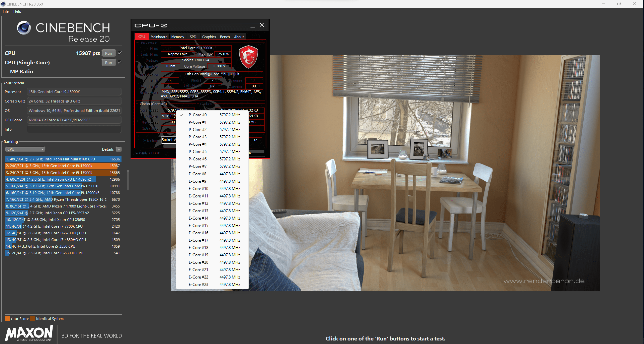
Task: Toggle the checkbox next to the CPU Run button
Action: (120, 53)
